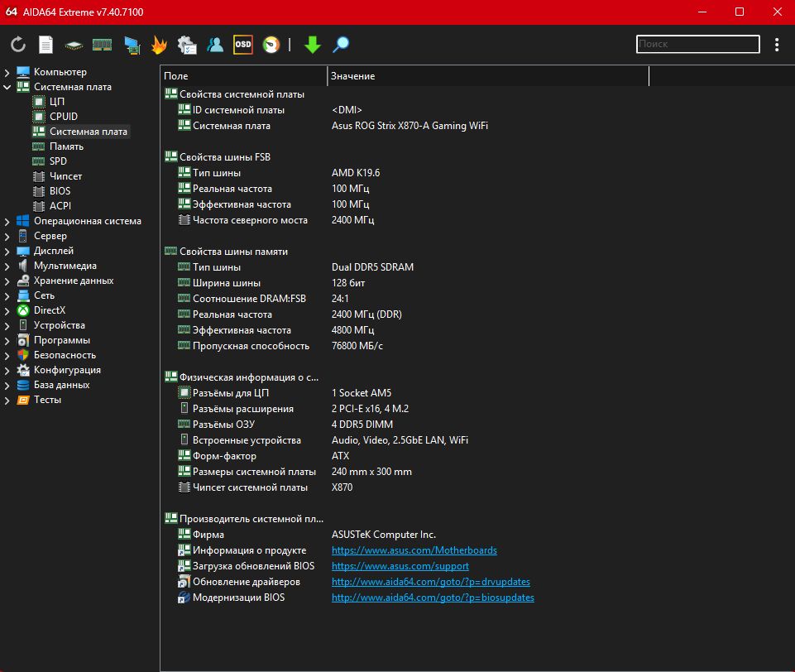Expand the Компьютер tree node
The image size is (795, 672).
click(x=7, y=73)
